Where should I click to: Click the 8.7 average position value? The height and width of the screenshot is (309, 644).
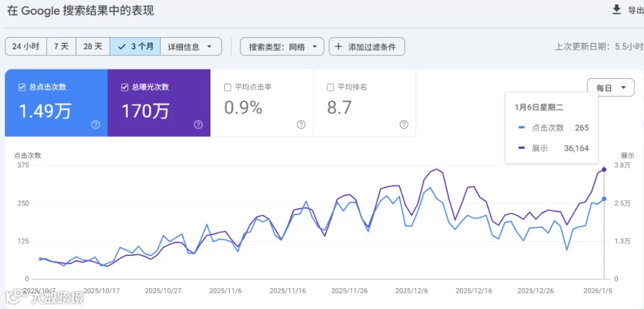[x=339, y=107]
